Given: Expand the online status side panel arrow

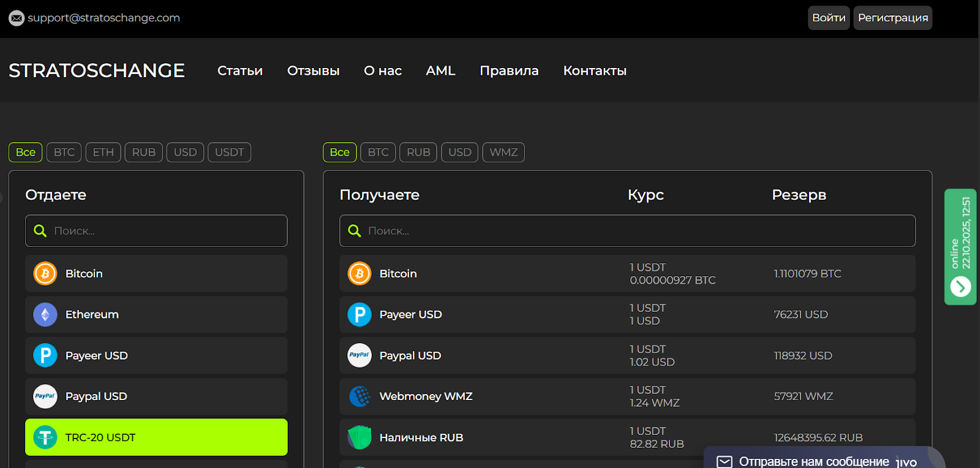Looking at the screenshot, I should [x=960, y=286].
